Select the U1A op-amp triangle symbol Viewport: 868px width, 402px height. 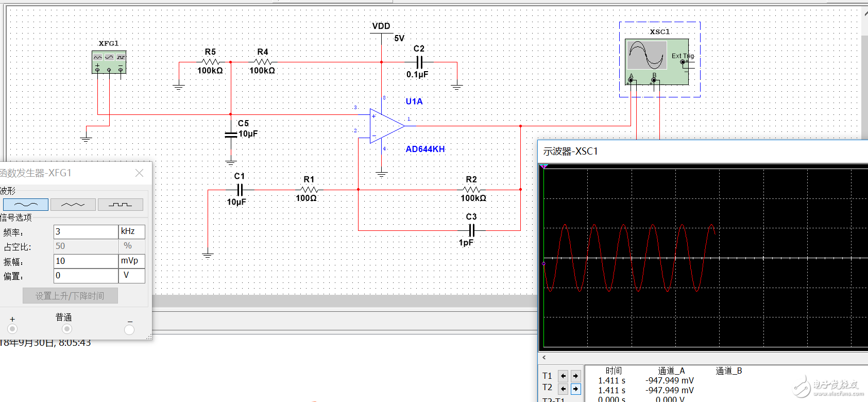pos(387,126)
